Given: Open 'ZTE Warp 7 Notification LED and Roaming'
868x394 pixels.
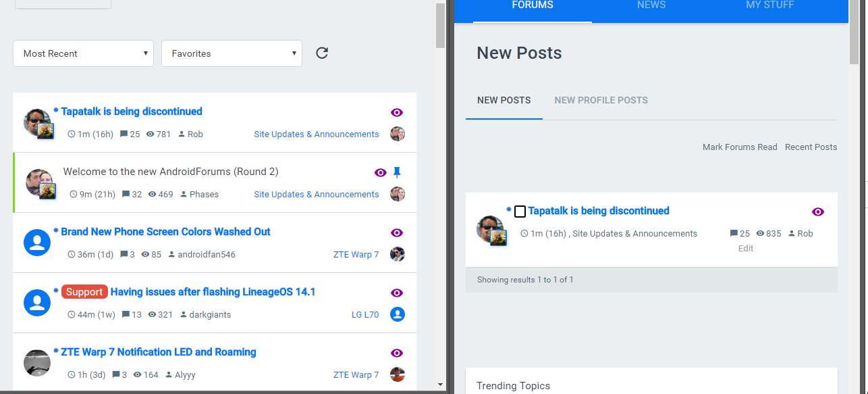Looking at the screenshot, I should (x=159, y=352).
